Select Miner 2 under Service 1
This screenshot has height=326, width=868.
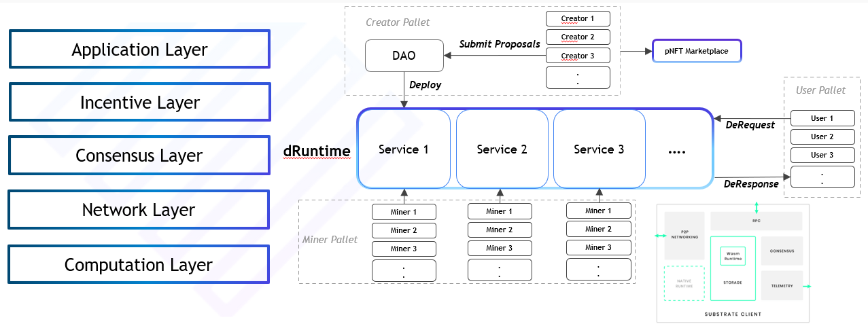pyautogui.click(x=404, y=230)
